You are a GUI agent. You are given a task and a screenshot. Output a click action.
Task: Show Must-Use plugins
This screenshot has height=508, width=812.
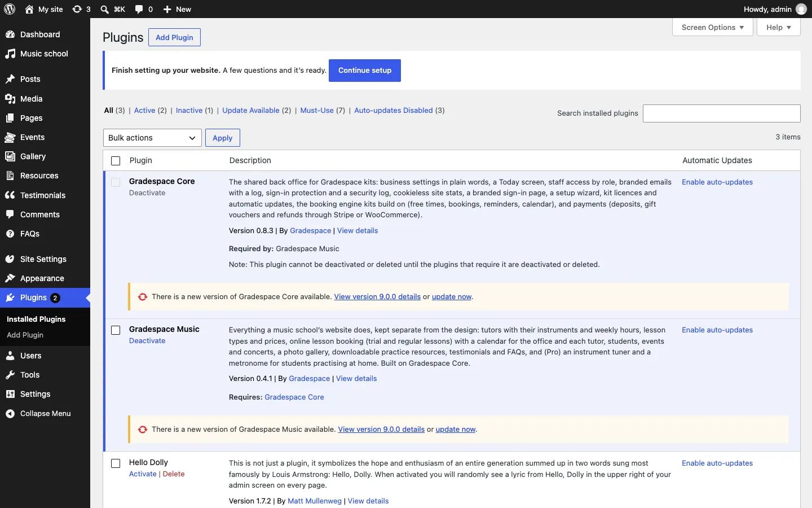[x=317, y=111]
